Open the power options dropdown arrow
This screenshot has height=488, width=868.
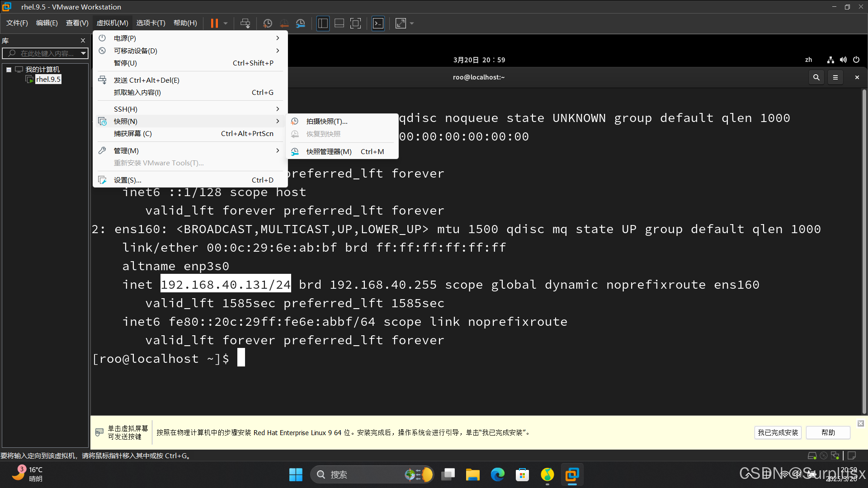(226, 23)
